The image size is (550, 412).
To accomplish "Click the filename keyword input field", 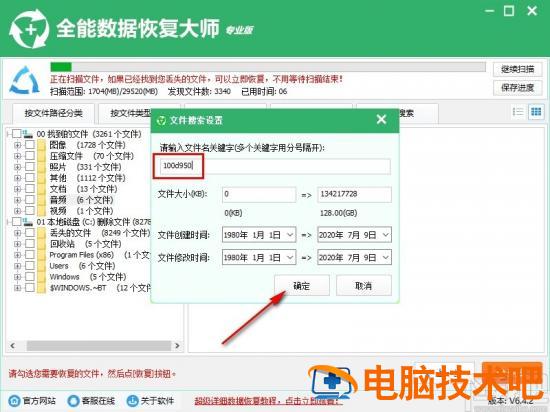I will 276,166.
